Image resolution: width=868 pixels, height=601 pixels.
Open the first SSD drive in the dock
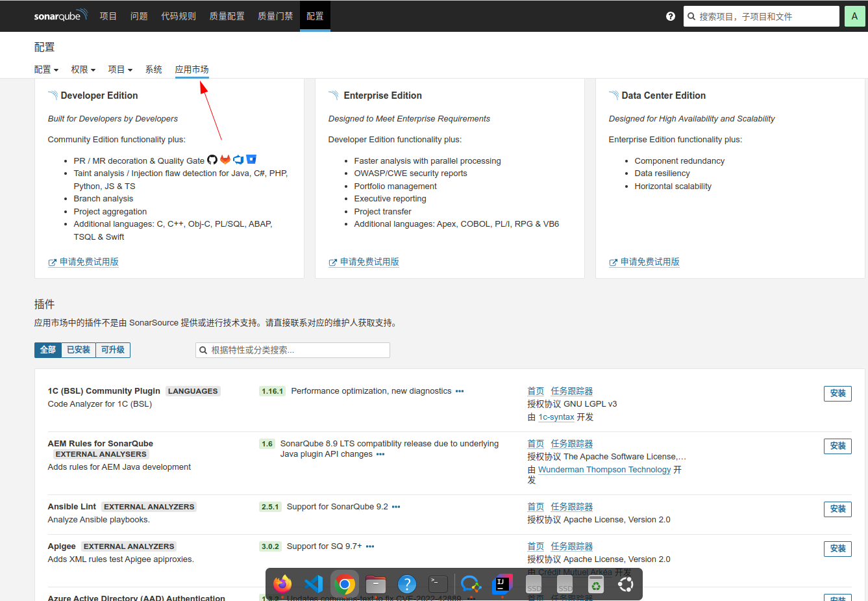[x=534, y=584]
